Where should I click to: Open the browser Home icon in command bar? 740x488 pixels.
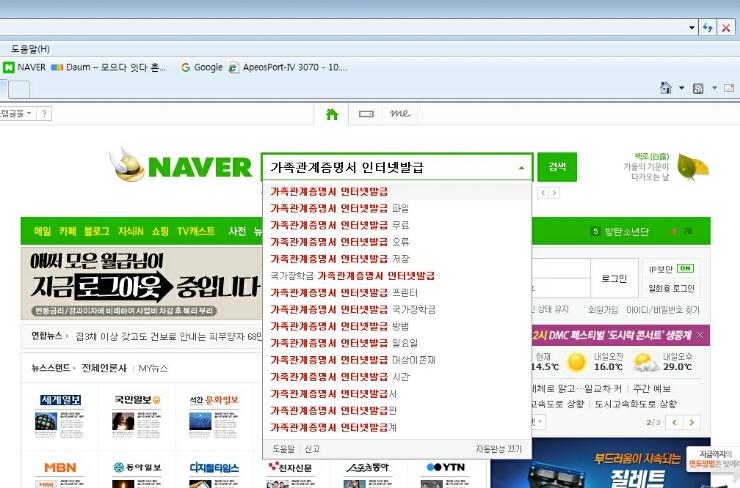665,88
